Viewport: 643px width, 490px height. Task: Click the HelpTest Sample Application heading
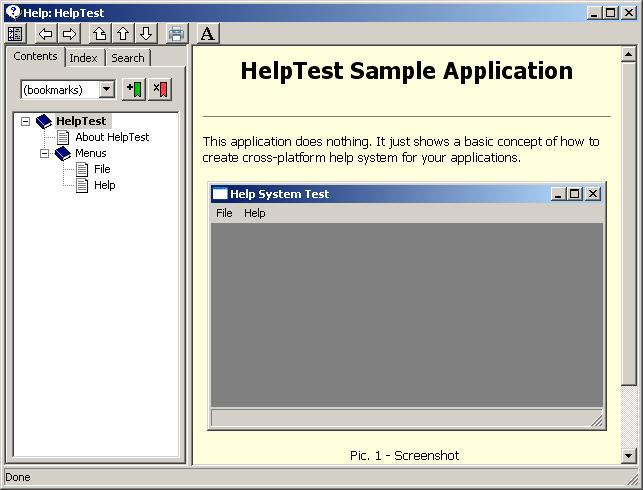[x=406, y=71]
